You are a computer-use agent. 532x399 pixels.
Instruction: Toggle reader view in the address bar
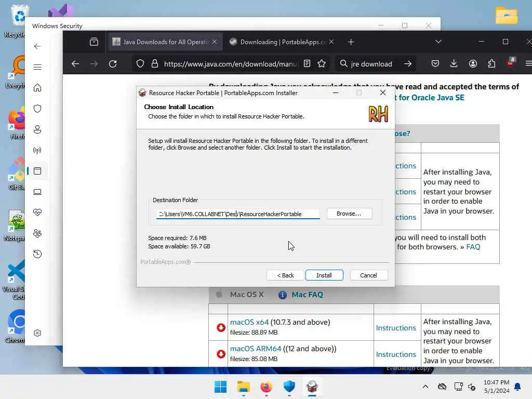(x=307, y=63)
